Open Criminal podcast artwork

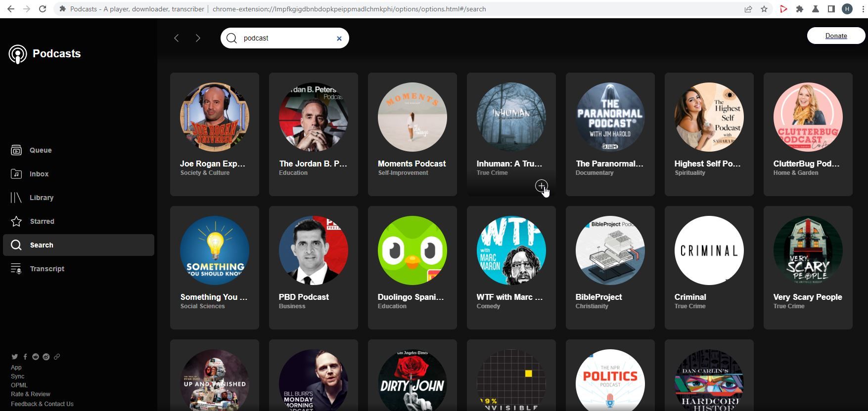pyautogui.click(x=709, y=250)
